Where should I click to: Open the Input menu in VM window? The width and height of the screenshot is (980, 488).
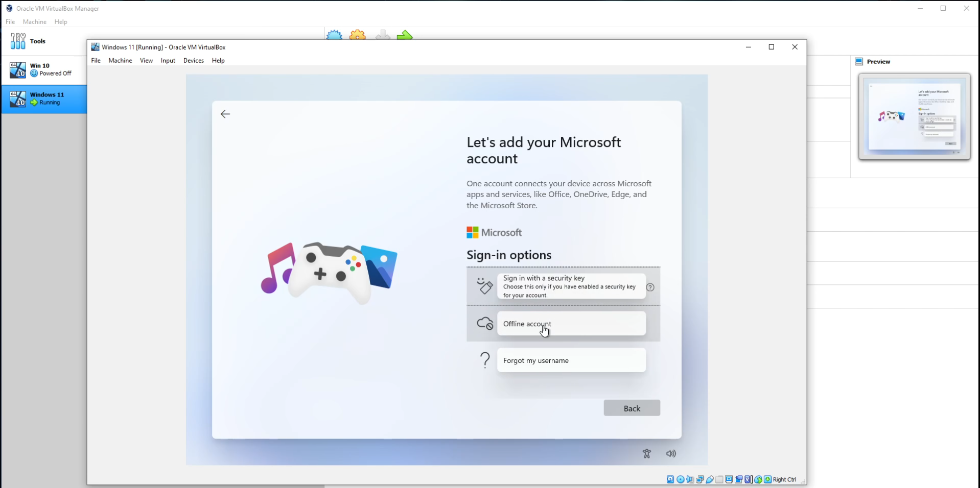coord(168,60)
